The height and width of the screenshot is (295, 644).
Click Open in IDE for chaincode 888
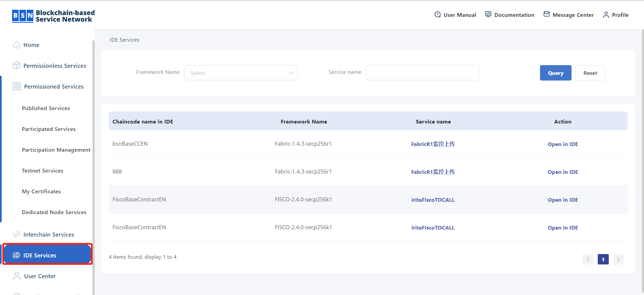[563, 172]
